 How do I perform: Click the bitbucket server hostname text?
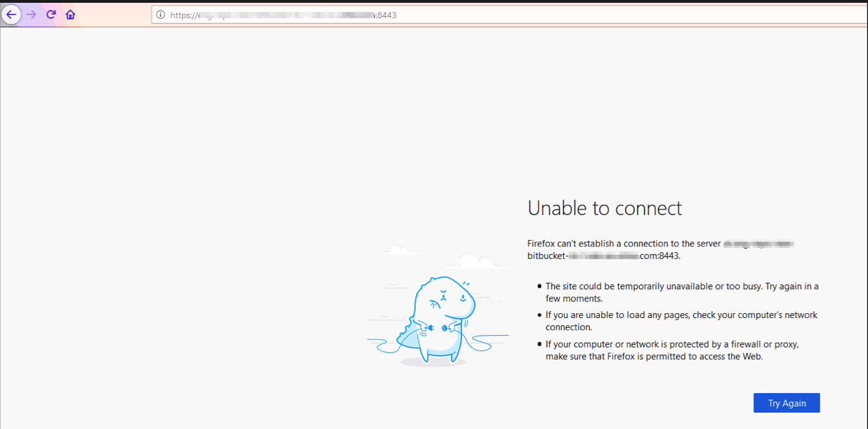pyautogui.click(x=603, y=256)
